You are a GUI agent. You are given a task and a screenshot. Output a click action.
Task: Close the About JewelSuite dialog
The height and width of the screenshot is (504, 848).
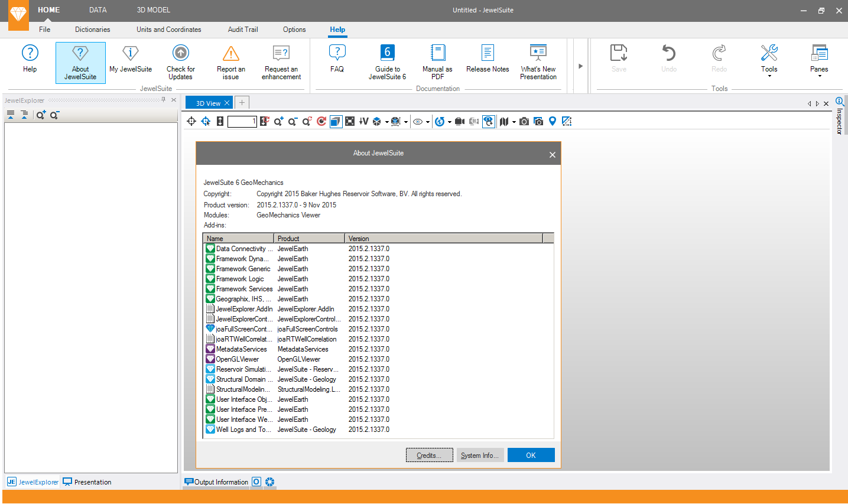553,155
